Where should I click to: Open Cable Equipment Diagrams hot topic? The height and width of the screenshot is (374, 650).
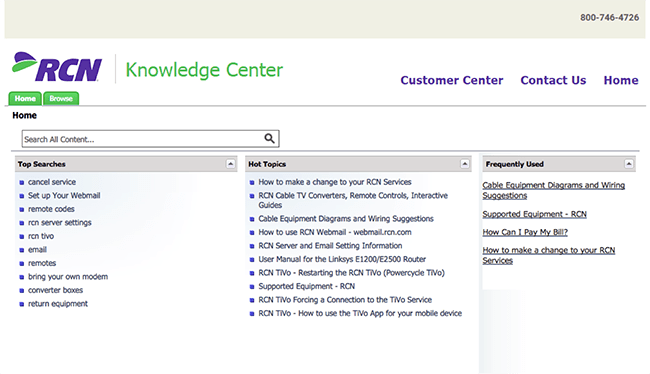pyautogui.click(x=346, y=219)
